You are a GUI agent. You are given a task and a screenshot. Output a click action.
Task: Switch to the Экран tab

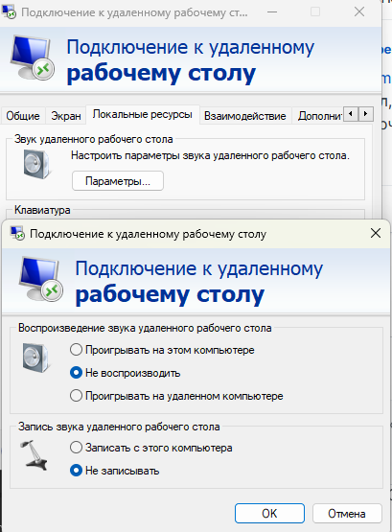point(66,116)
